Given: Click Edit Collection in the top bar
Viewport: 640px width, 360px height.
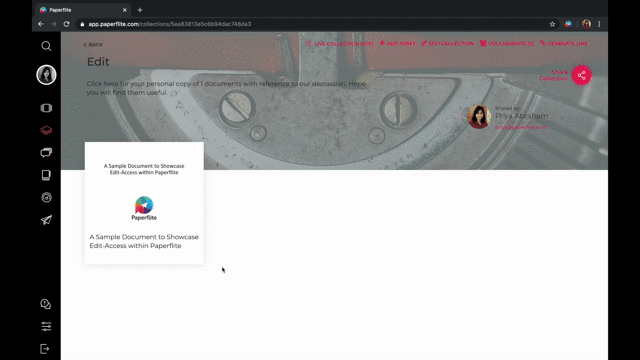Looking at the screenshot, I should coord(447,43).
